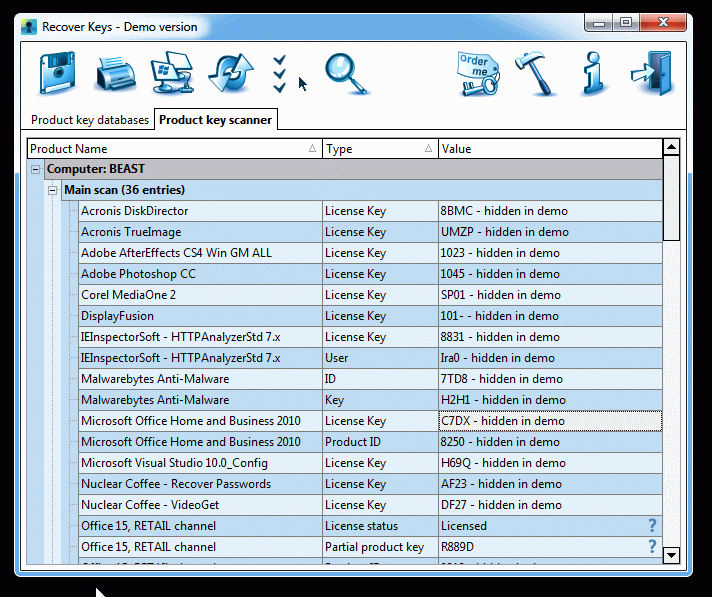Click the '8831 - hidden in demo' value
The width and height of the screenshot is (712, 597).
point(550,337)
